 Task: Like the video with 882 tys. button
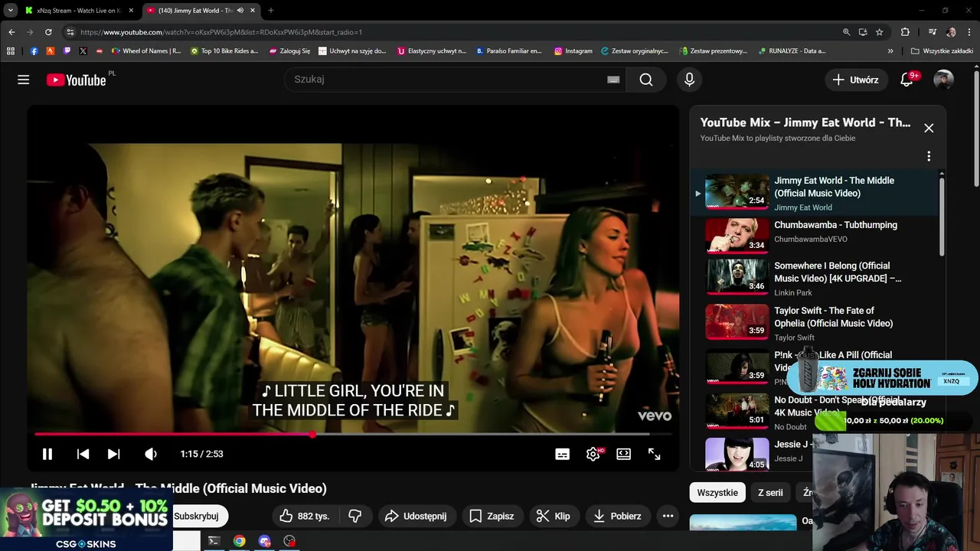coord(304,516)
